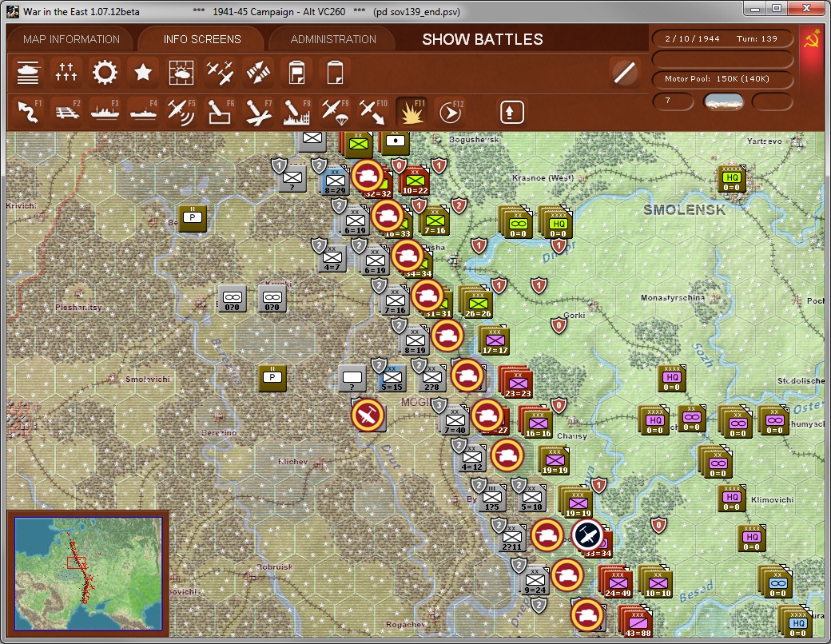The width and height of the screenshot is (831, 644).
Task: Select the 10=22 Soviet unit
Action: coord(415,182)
